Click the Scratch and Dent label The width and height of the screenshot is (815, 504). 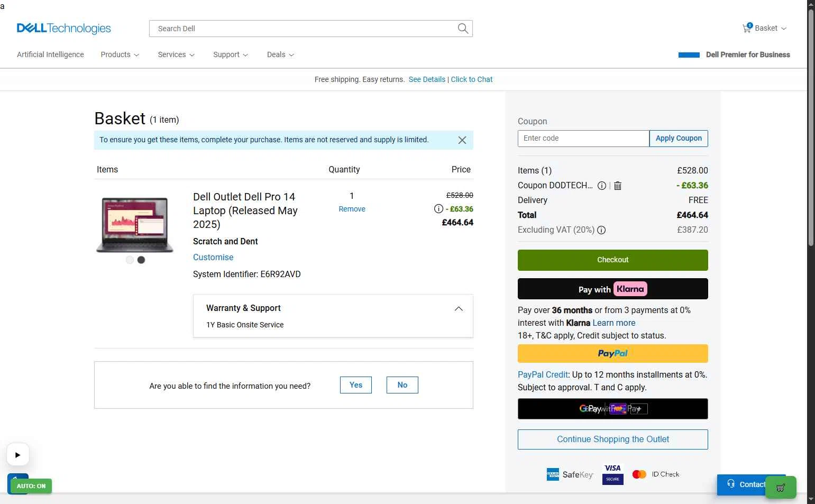click(225, 242)
